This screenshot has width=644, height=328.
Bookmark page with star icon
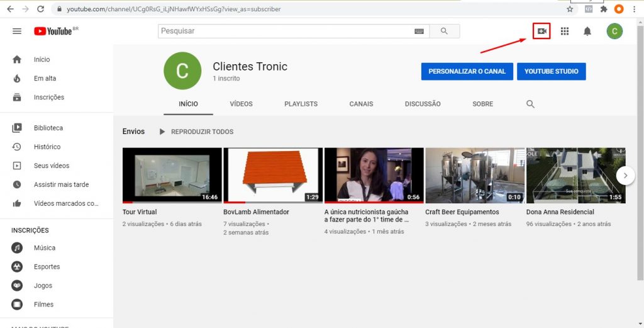570,9
